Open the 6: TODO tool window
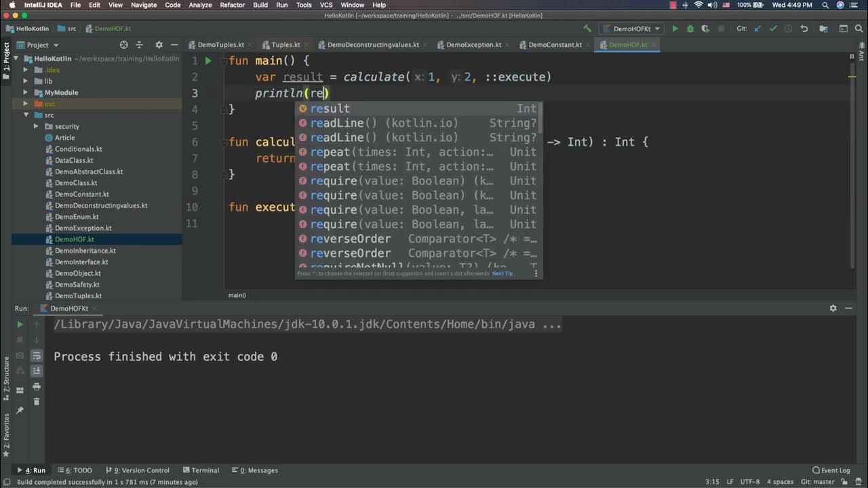Image resolution: width=868 pixels, height=488 pixels. point(75,470)
